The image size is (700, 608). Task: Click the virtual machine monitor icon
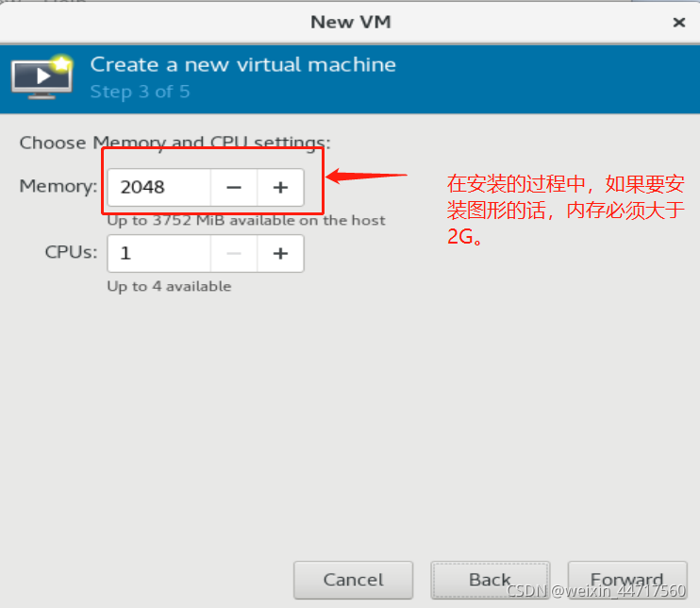point(42,76)
